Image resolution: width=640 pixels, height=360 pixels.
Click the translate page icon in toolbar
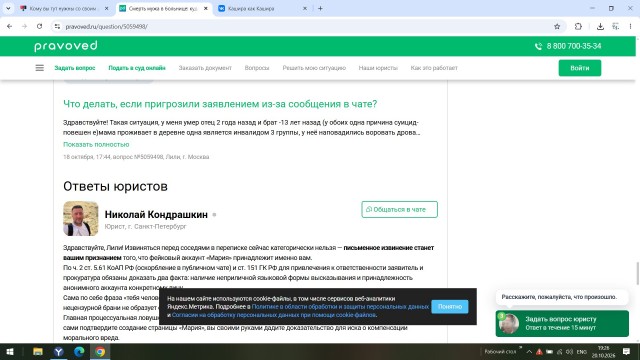pos(616,26)
